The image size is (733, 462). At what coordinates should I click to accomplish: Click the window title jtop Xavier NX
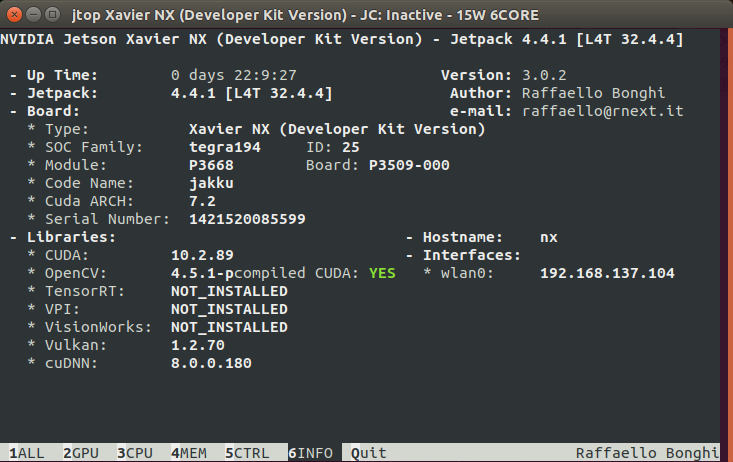pos(305,15)
